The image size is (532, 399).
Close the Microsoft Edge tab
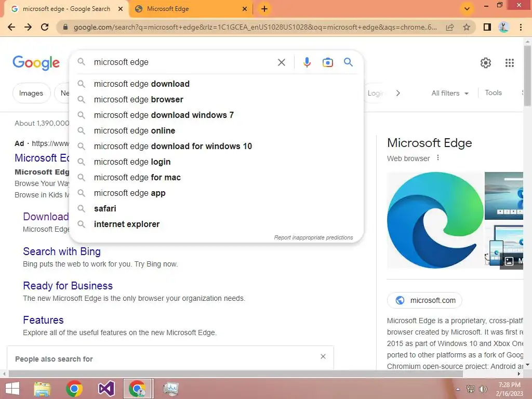pyautogui.click(x=245, y=9)
